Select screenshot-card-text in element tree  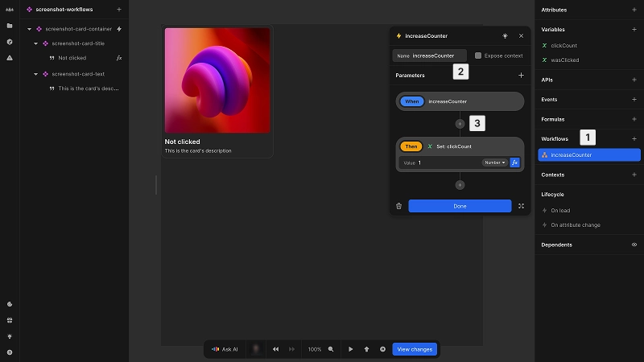pos(78,74)
